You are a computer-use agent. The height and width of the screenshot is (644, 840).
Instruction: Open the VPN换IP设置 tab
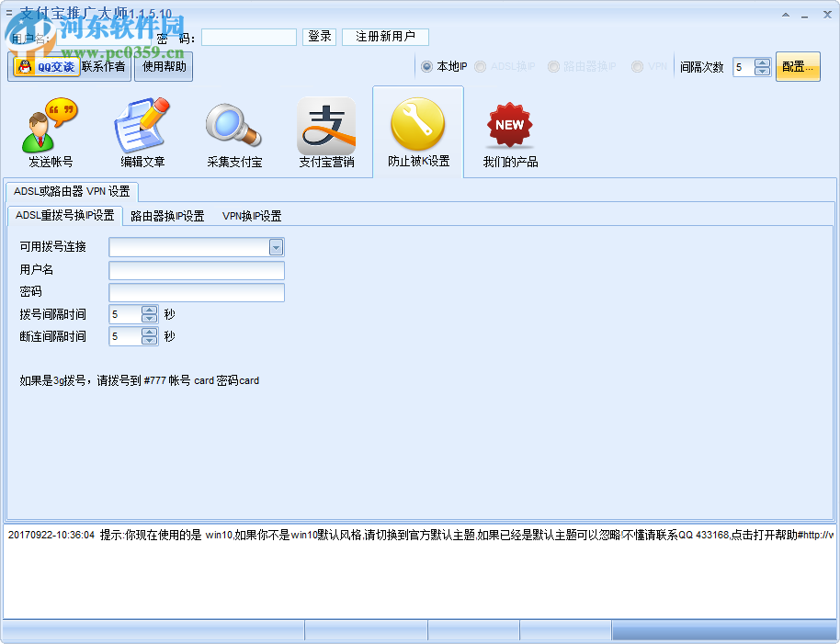(x=250, y=216)
